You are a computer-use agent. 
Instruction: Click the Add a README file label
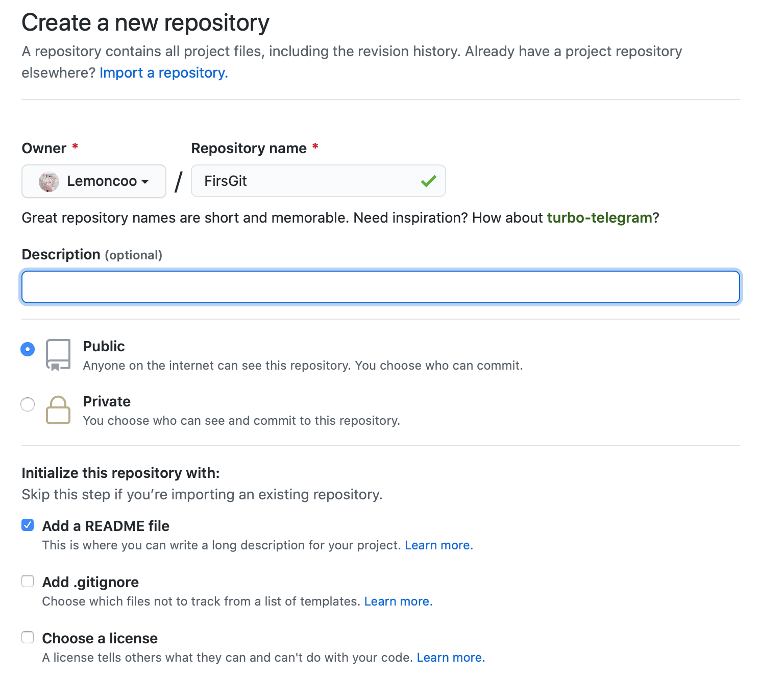106,526
